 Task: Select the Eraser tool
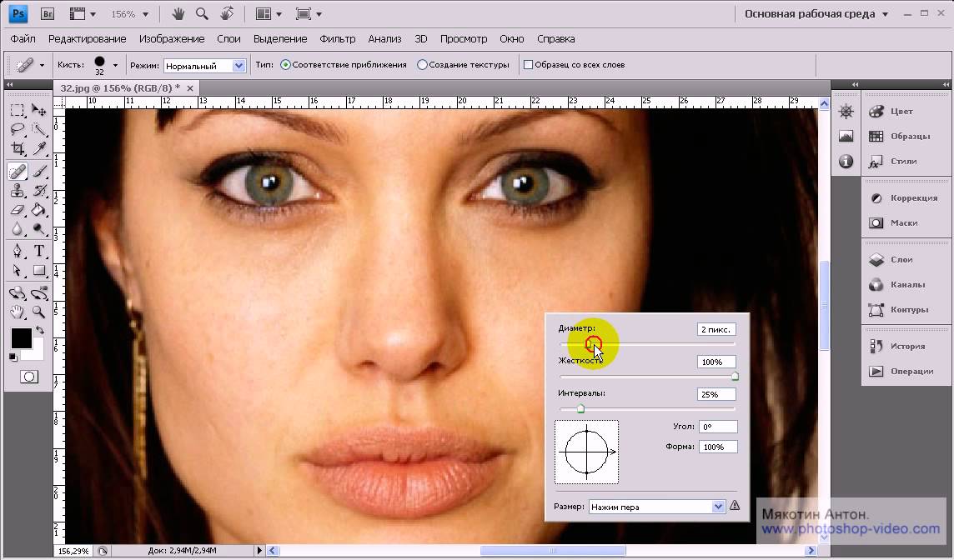[x=17, y=210]
